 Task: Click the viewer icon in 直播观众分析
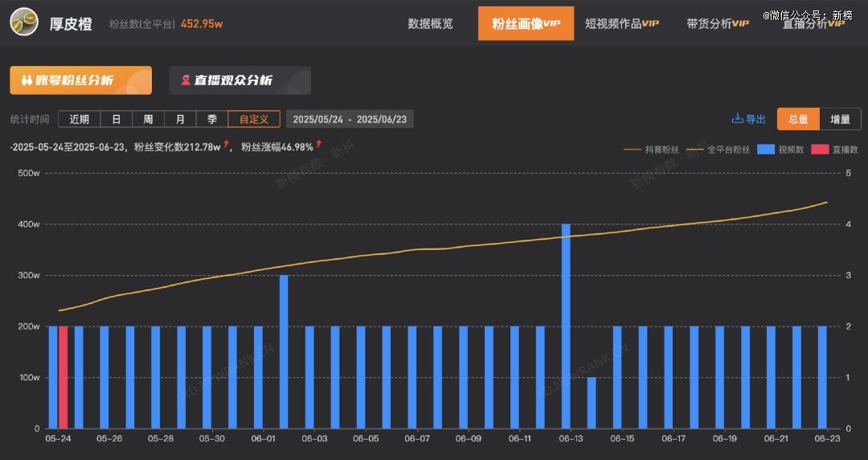point(186,80)
